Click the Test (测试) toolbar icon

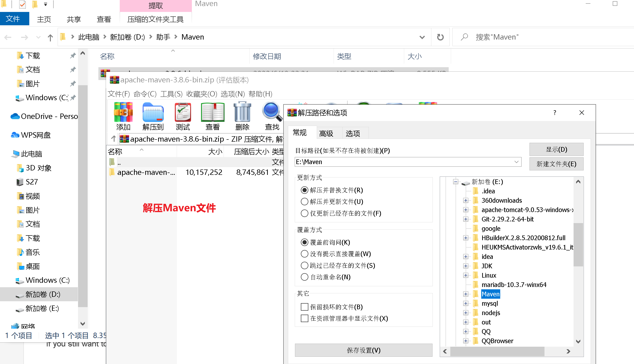point(183,116)
